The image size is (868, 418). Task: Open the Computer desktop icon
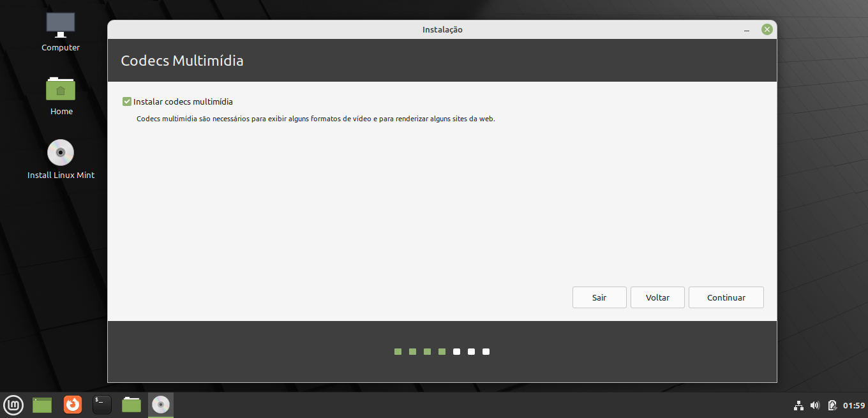tap(61, 32)
